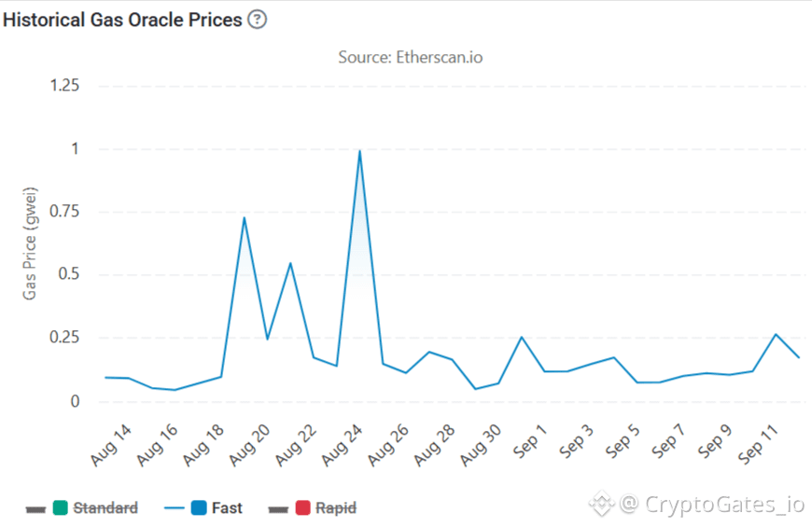
Task: Click the Aug 24 peak data point
Action: [x=359, y=151]
